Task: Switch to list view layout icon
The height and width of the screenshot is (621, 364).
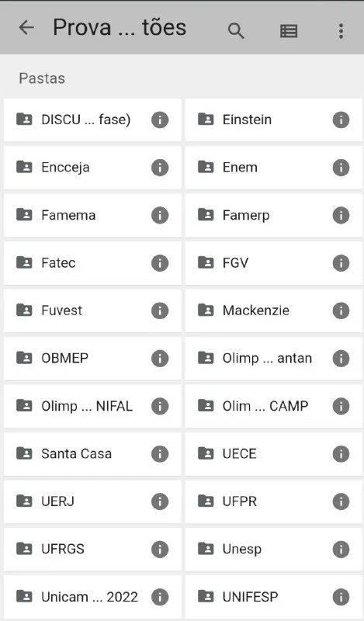Action: click(289, 30)
